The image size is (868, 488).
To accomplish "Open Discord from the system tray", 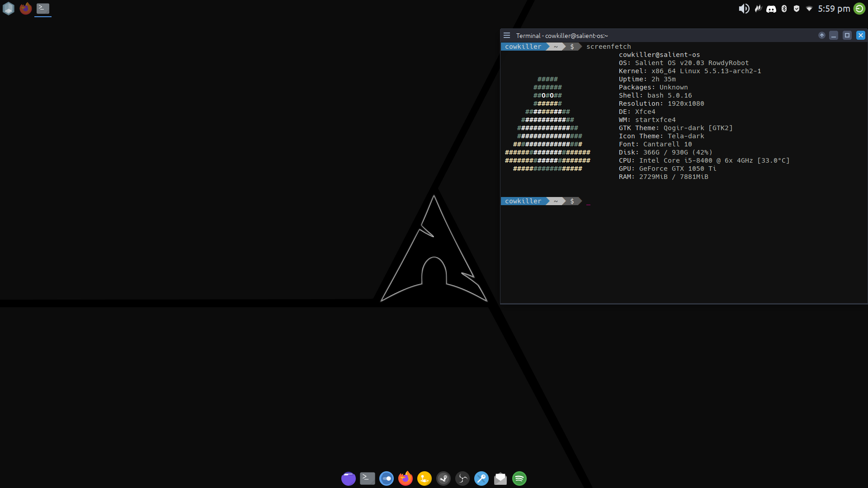I will coord(770,9).
